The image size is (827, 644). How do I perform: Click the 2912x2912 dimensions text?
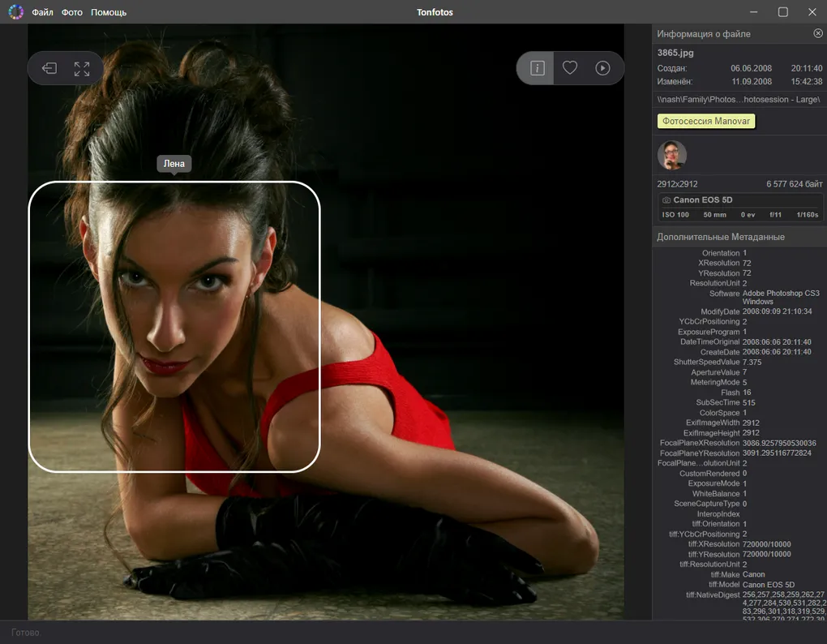click(x=677, y=184)
